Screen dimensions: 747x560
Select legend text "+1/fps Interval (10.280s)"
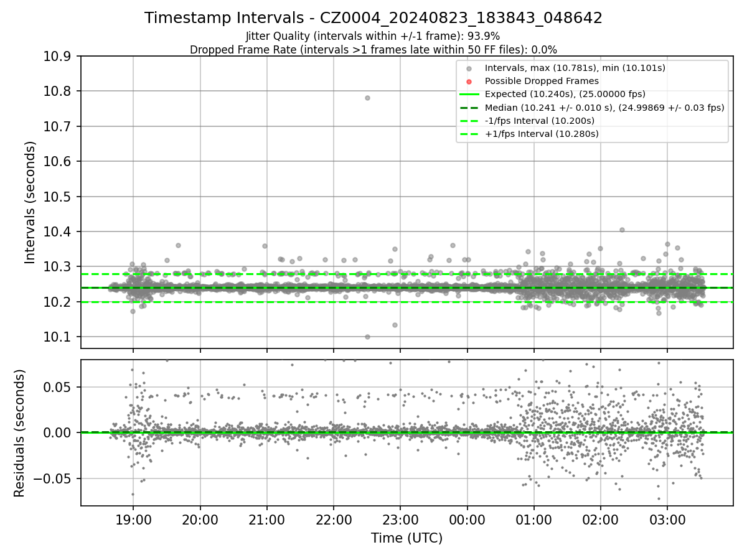tap(542, 134)
